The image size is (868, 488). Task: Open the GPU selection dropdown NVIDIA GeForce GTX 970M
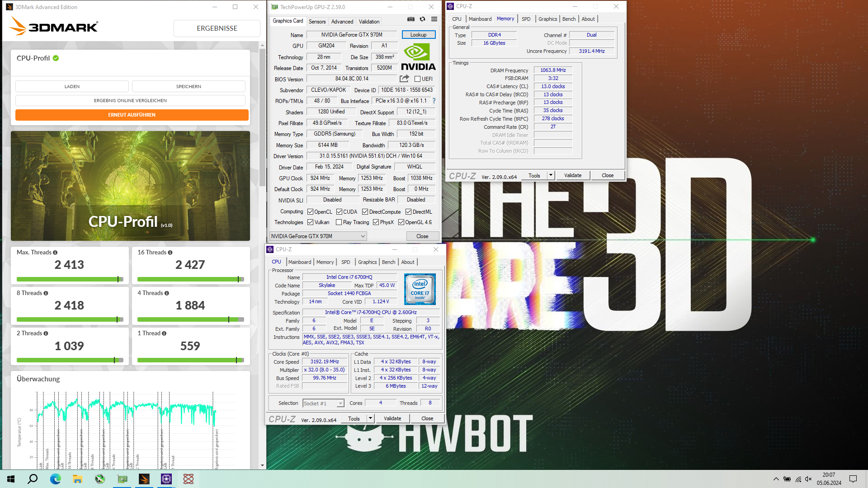coord(318,236)
